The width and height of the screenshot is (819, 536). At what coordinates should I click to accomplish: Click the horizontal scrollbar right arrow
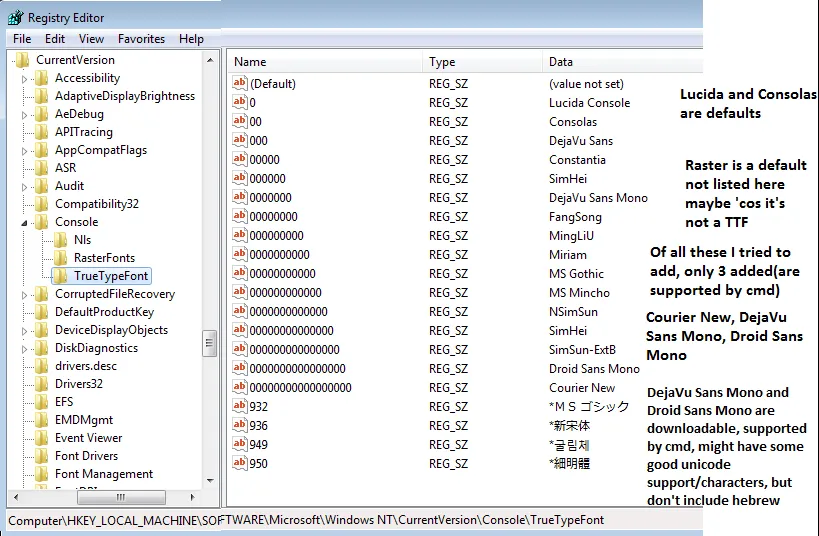(x=192, y=497)
